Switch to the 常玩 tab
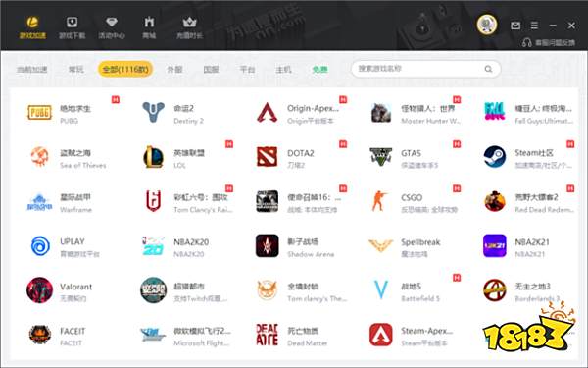This screenshot has width=588, height=368. point(76,69)
